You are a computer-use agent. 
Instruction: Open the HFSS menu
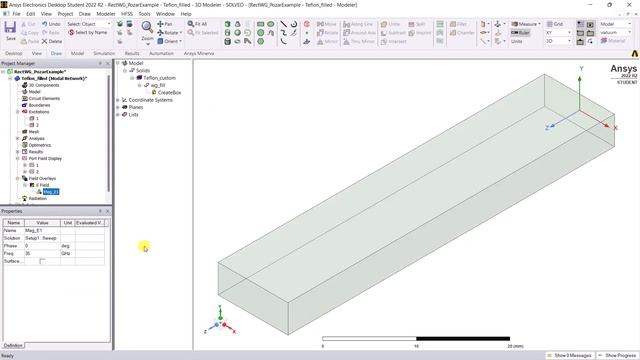point(127,14)
